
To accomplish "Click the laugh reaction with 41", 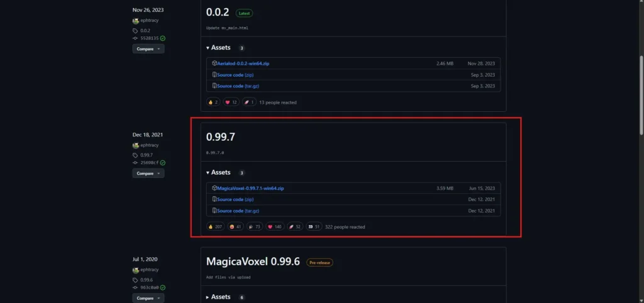I will [235, 226].
